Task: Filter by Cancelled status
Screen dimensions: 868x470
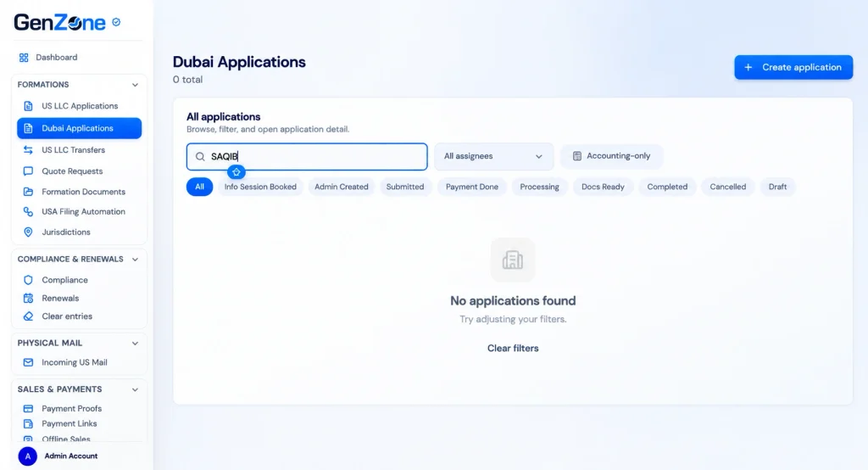Action: point(728,187)
